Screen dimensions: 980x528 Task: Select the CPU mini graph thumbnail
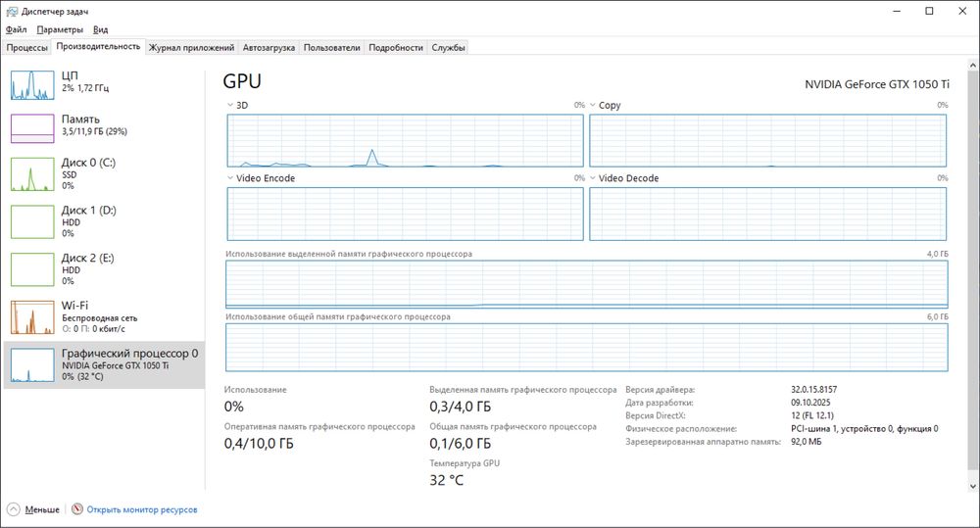pos(33,85)
